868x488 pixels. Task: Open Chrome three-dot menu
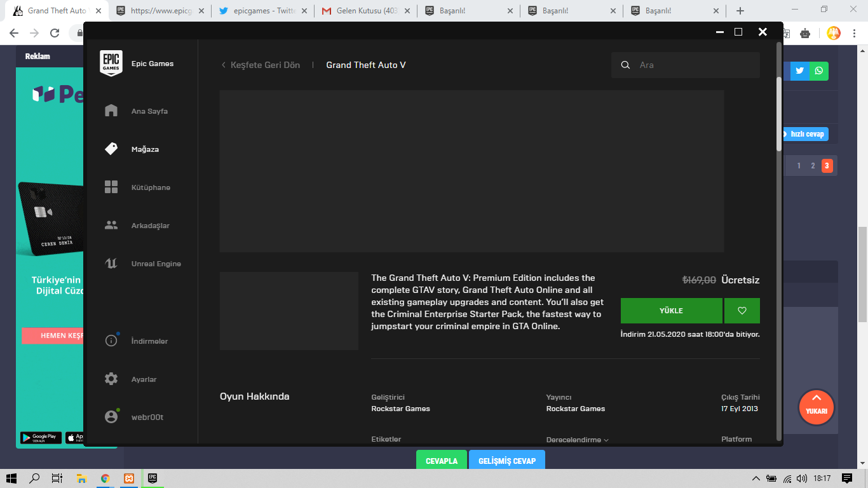pos(854,33)
